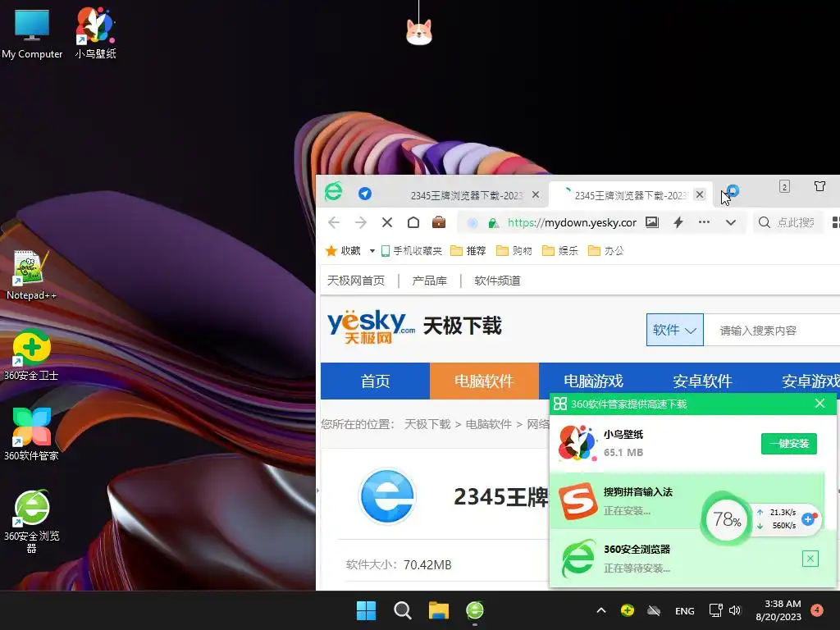The image size is (840, 630).
Task: Open My Computer desktop icon
Action: pyautogui.click(x=32, y=33)
